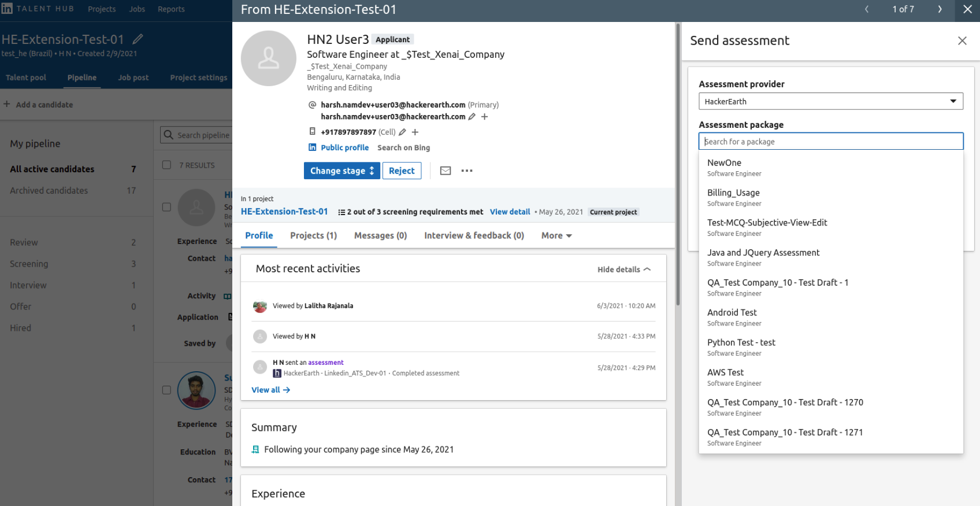980x506 pixels.
Task: Open the message envelope icon
Action: [446, 171]
